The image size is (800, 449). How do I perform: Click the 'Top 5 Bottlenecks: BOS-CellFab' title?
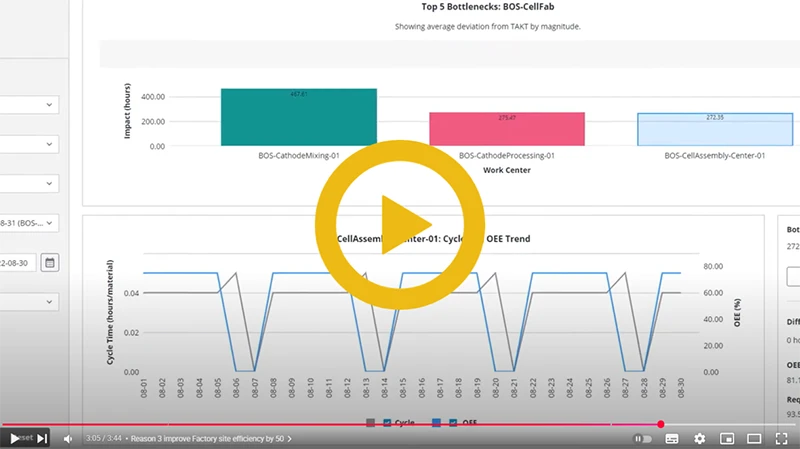tap(488, 7)
